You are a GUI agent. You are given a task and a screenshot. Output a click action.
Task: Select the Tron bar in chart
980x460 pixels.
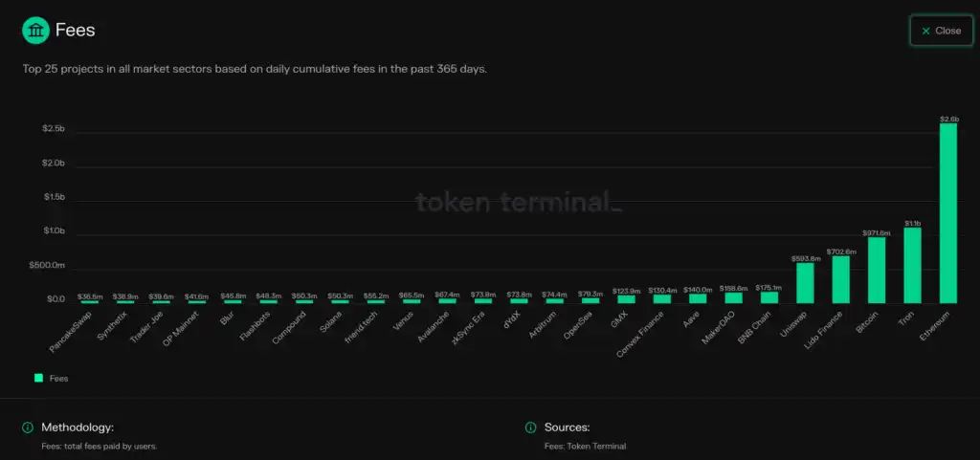(912, 265)
